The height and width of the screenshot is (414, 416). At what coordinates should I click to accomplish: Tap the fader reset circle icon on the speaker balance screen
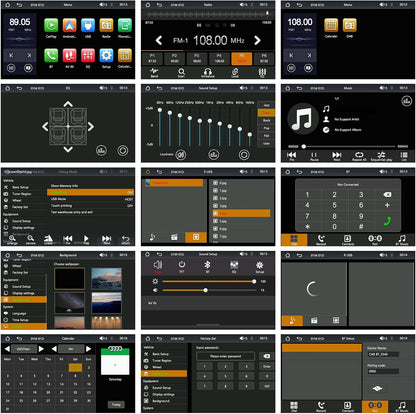122,151
